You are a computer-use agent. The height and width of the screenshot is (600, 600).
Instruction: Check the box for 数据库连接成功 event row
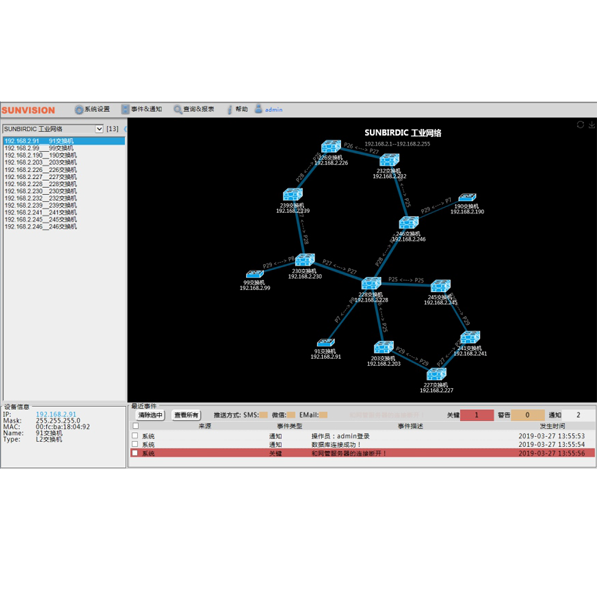click(135, 444)
